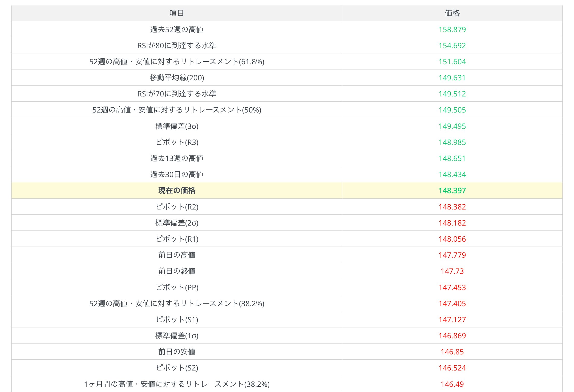Select the ピボット(R2) row
The image size is (574, 392).
tap(177, 207)
